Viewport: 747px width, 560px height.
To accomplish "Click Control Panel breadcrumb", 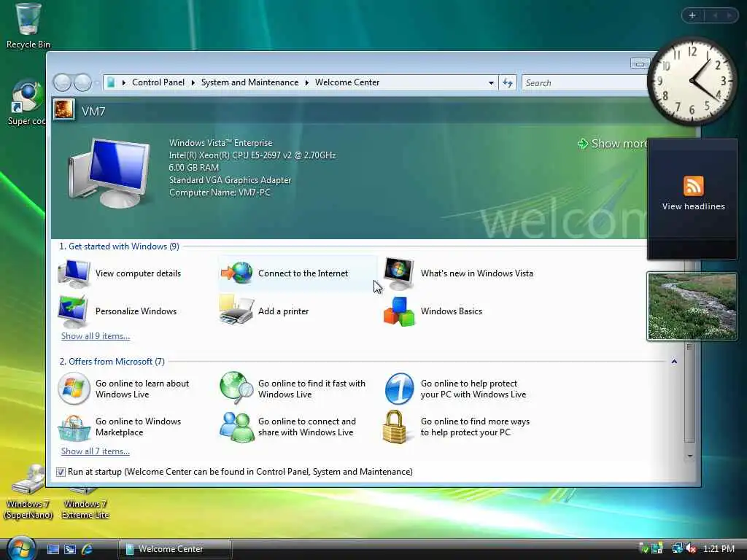I will (x=158, y=82).
